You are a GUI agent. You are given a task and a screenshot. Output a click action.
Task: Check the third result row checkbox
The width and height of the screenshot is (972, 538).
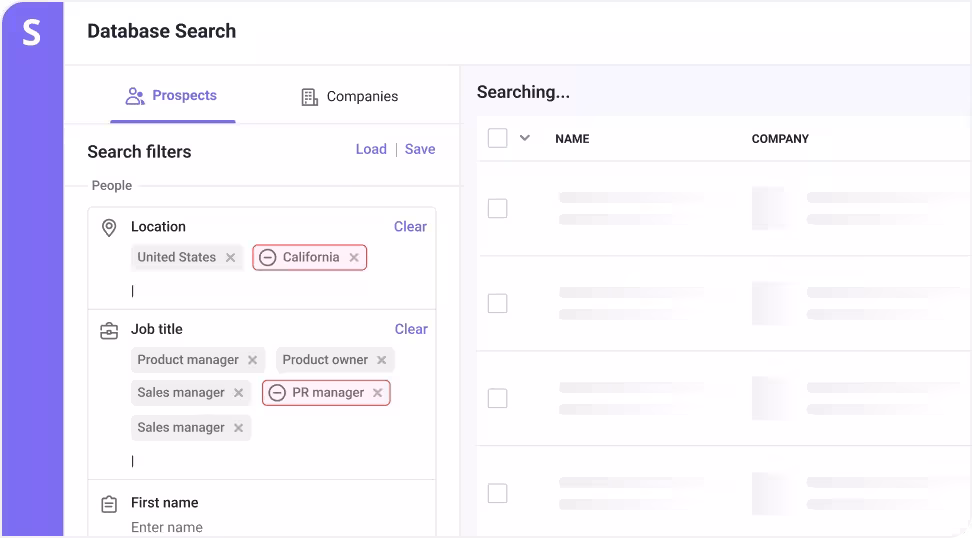[x=497, y=398]
